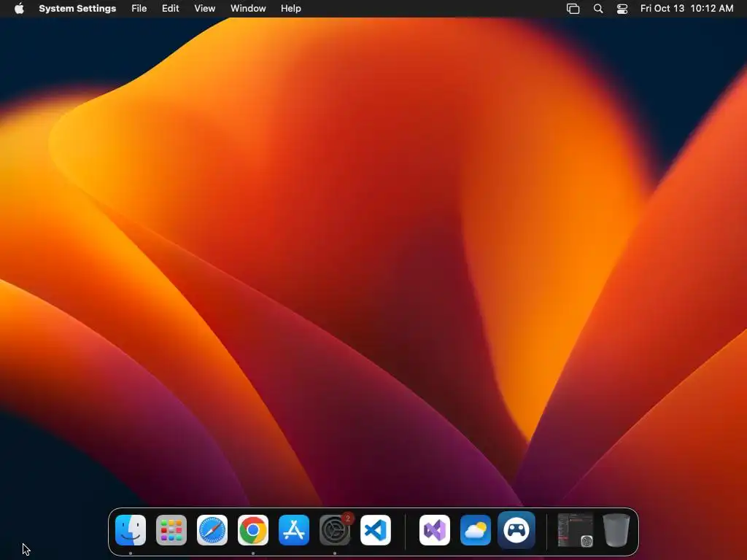Restore the minimized window thumbnail in Dock
Viewport: 747px width, 560px height.
pyautogui.click(x=576, y=530)
